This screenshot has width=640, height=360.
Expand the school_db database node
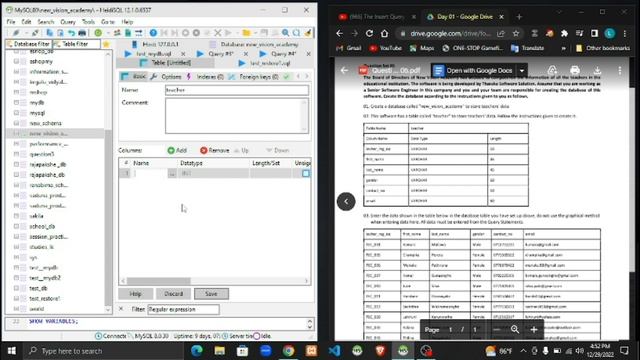pos(16,226)
